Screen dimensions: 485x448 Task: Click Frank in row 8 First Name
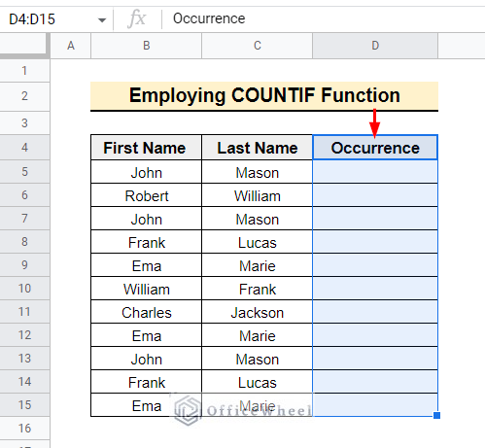tap(146, 242)
